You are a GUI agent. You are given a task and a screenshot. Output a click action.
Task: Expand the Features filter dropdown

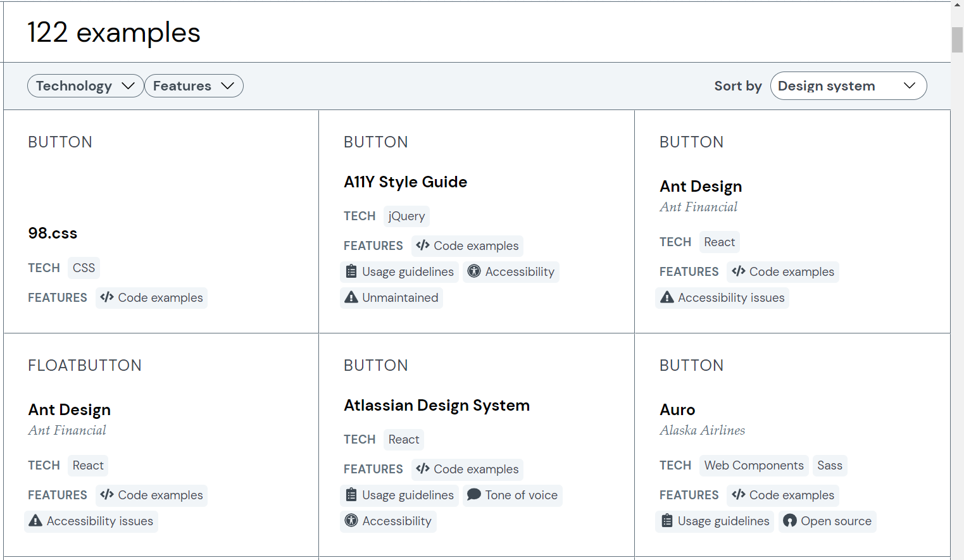[x=194, y=86]
